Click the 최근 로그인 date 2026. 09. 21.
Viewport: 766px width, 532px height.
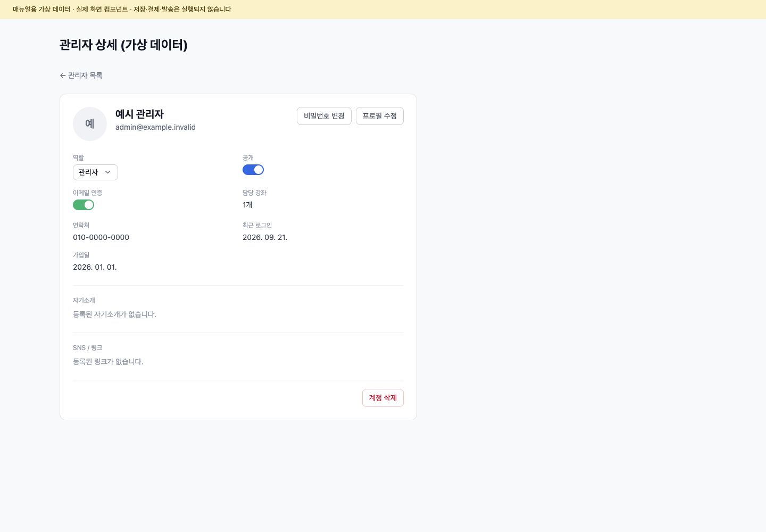tap(265, 237)
